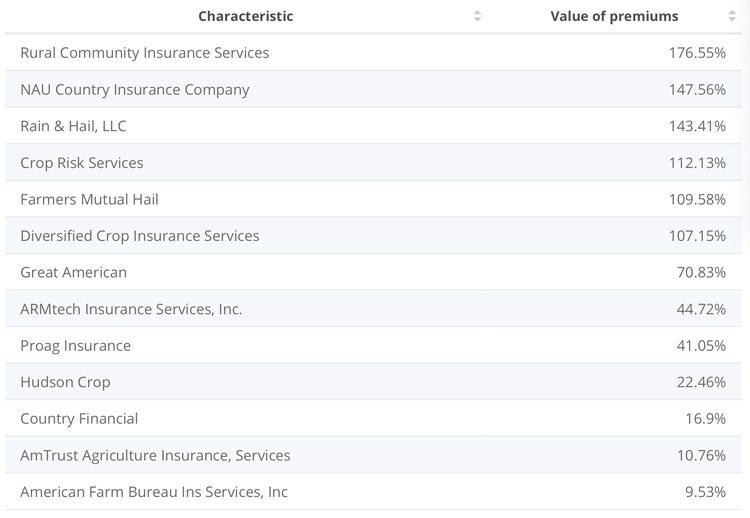Image resolution: width=750 pixels, height=518 pixels.
Task: Select ARMtech Insurance Services, Inc. row
Action: click(x=131, y=309)
